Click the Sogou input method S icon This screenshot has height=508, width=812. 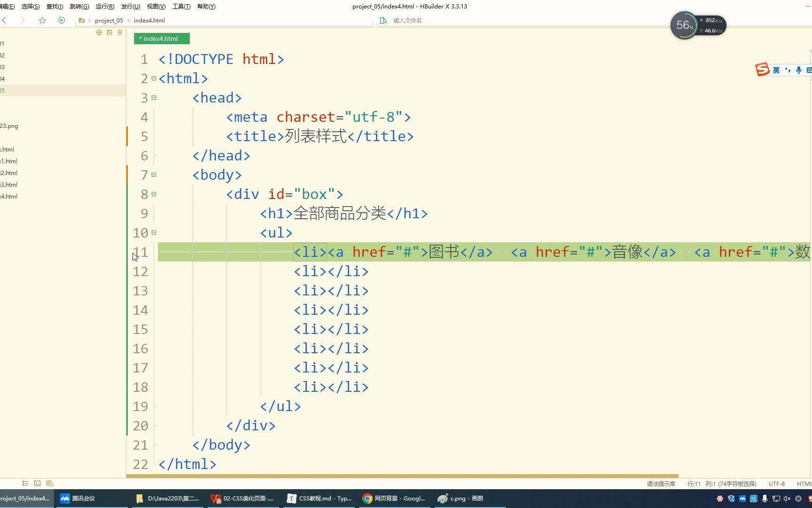click(x=762, y=70)
